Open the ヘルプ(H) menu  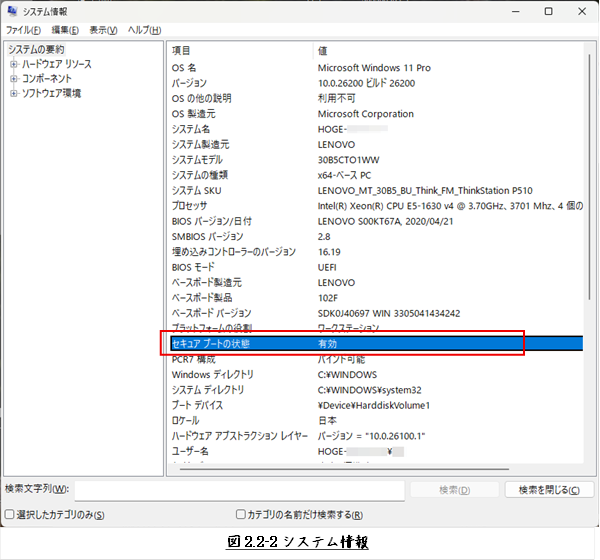[146, 30]
